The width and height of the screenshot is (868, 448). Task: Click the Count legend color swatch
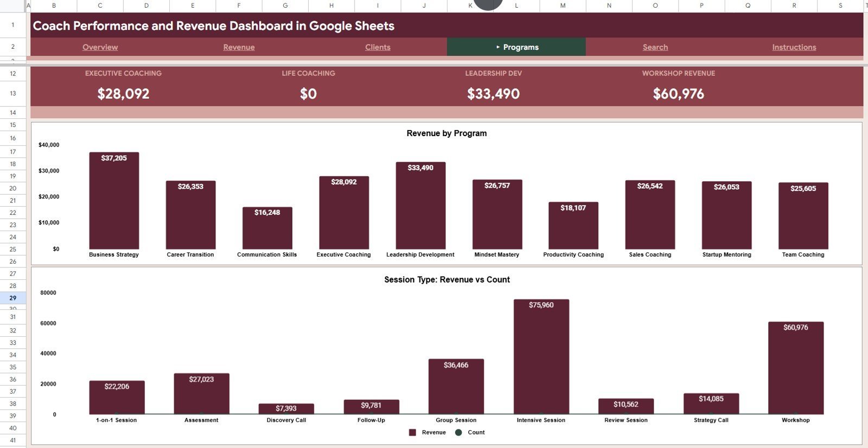[x=458, y=432]
